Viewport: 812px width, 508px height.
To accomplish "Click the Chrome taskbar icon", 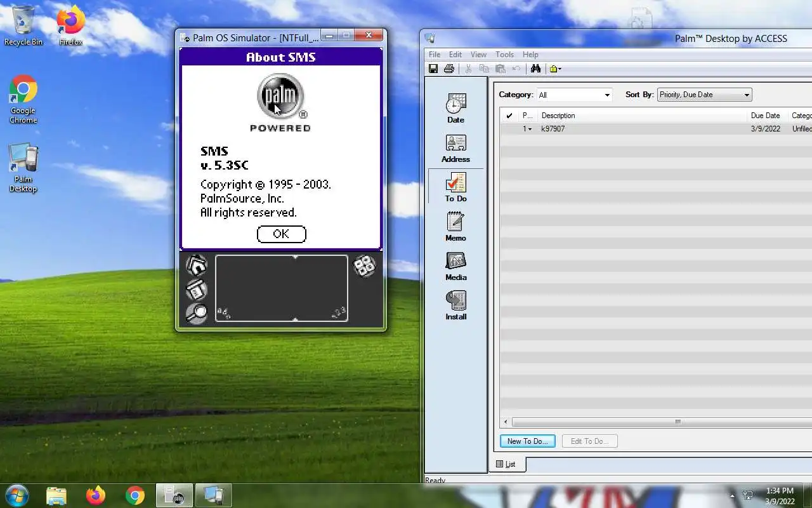I will [134, 495].
